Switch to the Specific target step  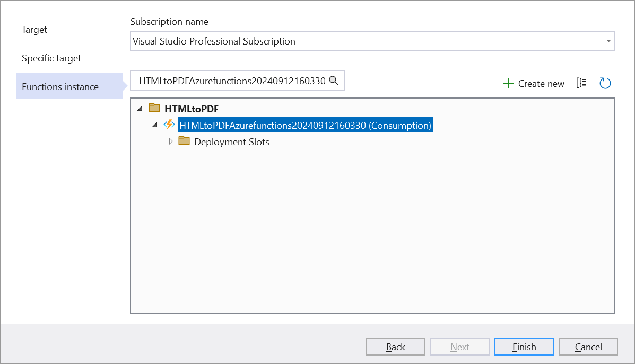(x=51, y=58)
